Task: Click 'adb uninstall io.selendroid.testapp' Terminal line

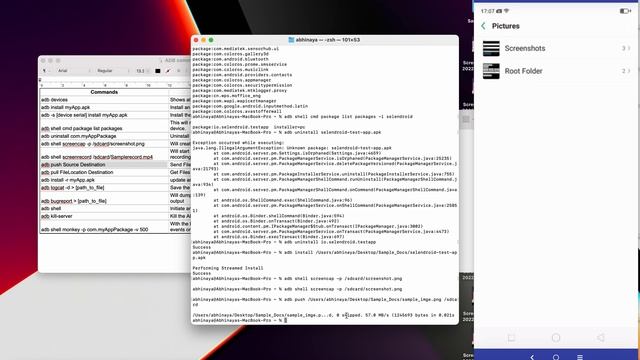Action: pos(284,242)
